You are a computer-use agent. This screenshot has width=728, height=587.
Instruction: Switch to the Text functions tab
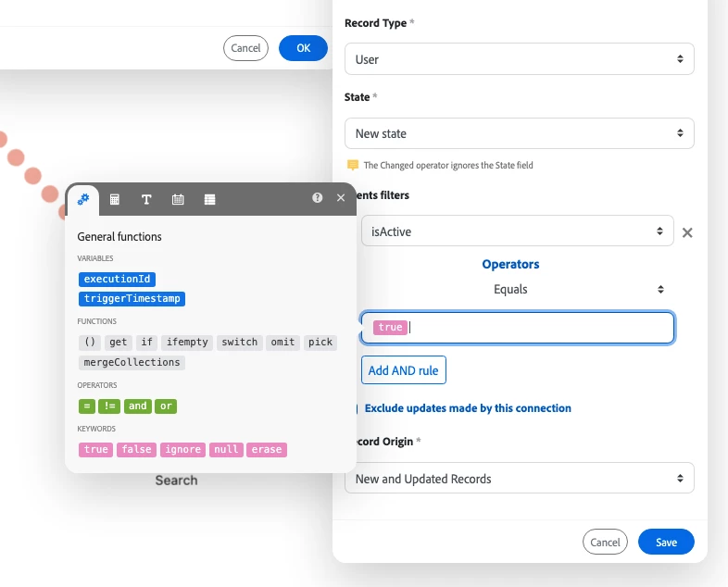tap(146, 200)
